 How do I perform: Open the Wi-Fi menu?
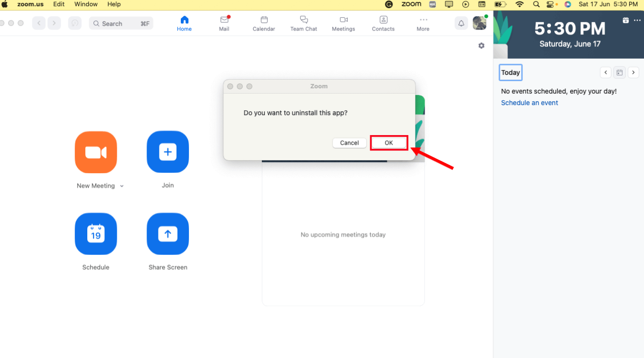[520, 4]
